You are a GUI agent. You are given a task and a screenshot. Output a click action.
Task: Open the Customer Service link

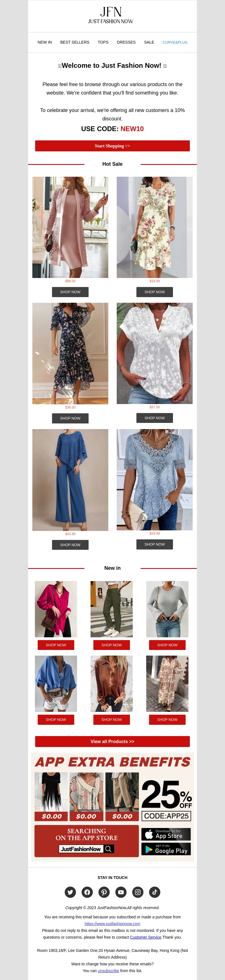[x=146, y=937]
